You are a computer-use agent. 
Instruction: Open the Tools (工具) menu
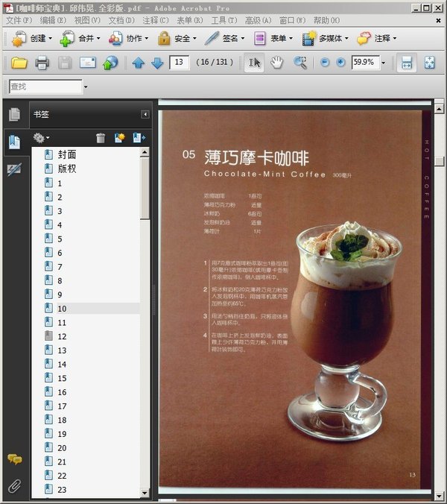click(224, 21)
